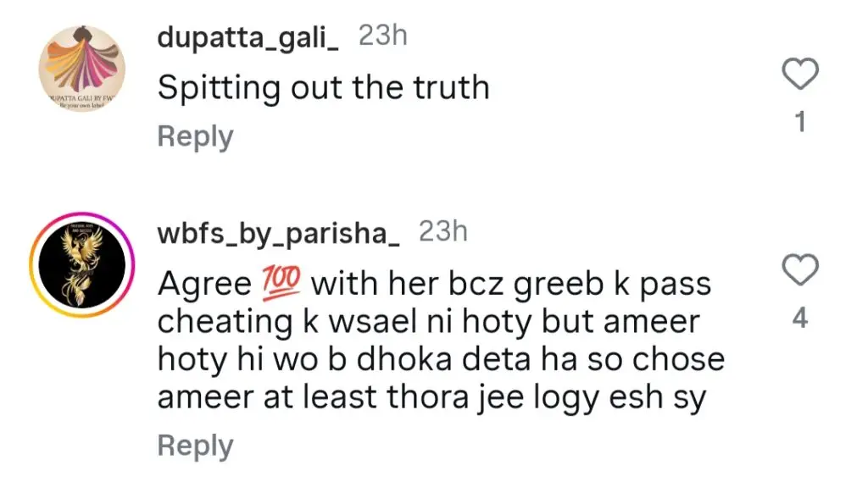View wbfs_by_parisha_ story from avatar ring
Screen dimensions: 868x482
coord(82,264)
